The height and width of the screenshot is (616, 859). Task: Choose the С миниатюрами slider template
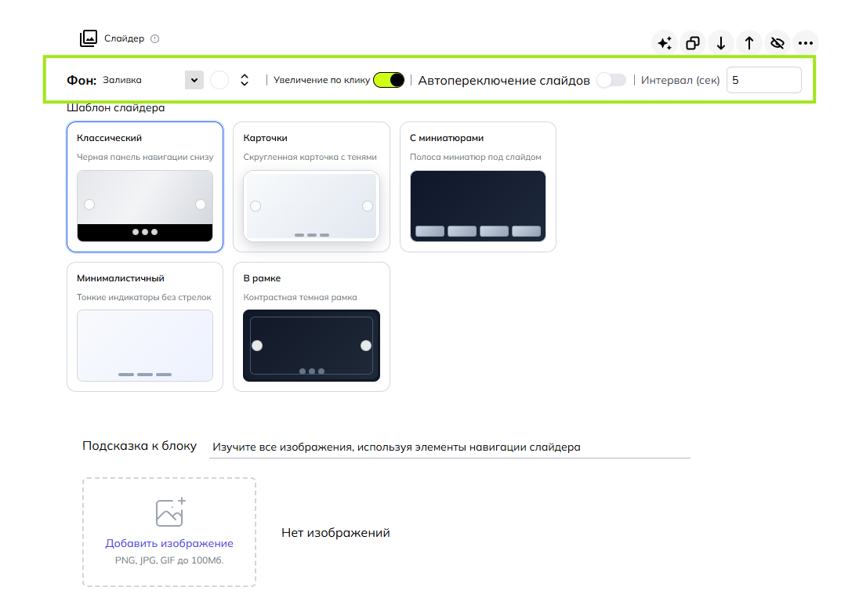click(x=478, y=187)
